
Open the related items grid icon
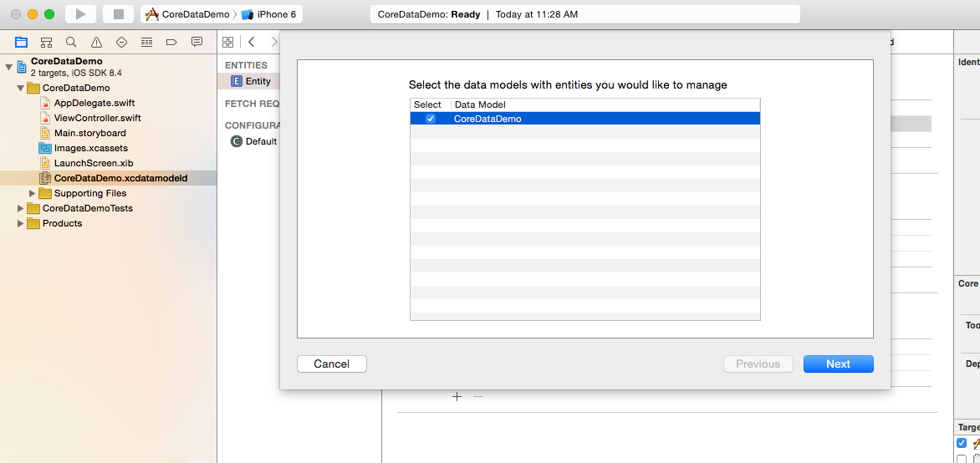[x=227, y=42]
